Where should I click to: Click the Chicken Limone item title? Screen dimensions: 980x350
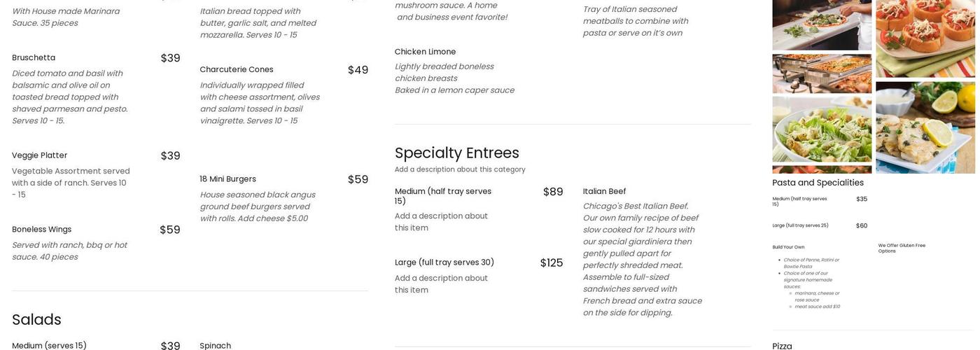coord(425,52)
